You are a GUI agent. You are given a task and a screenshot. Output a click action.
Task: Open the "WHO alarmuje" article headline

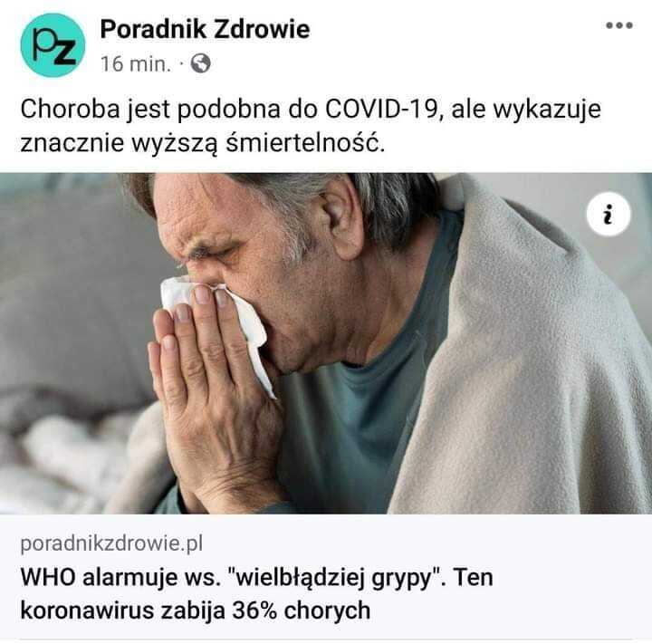point(256,593)
